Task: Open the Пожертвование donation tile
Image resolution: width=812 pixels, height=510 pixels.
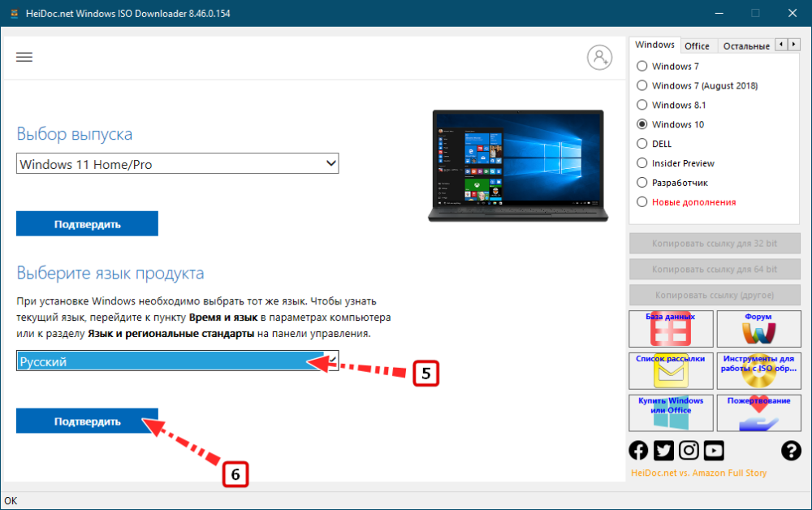Action: 758,413
